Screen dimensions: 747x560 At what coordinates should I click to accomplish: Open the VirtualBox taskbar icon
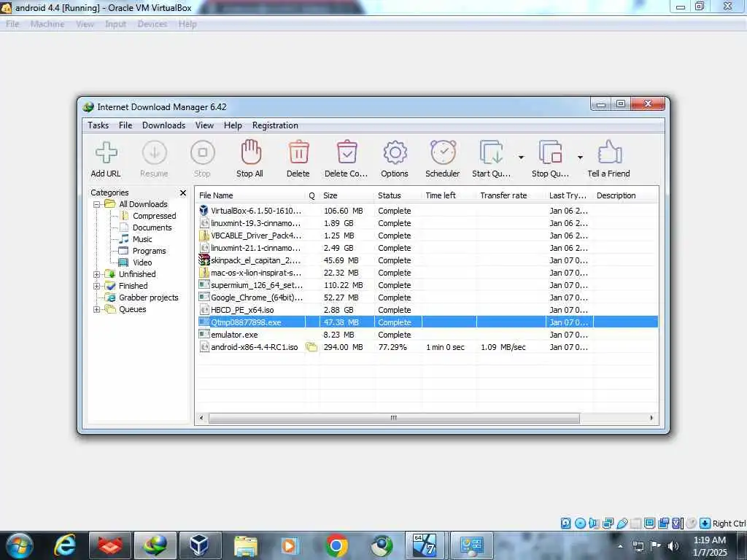coord(199,545)
